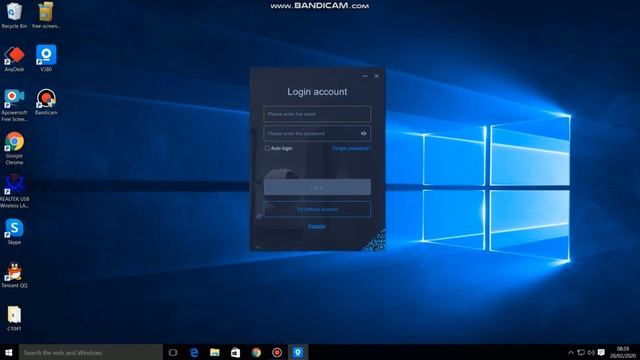Select the V380 desktop shortcut
Screen dimensions: 640x360
pyautogui.click(x=46, y=59)
